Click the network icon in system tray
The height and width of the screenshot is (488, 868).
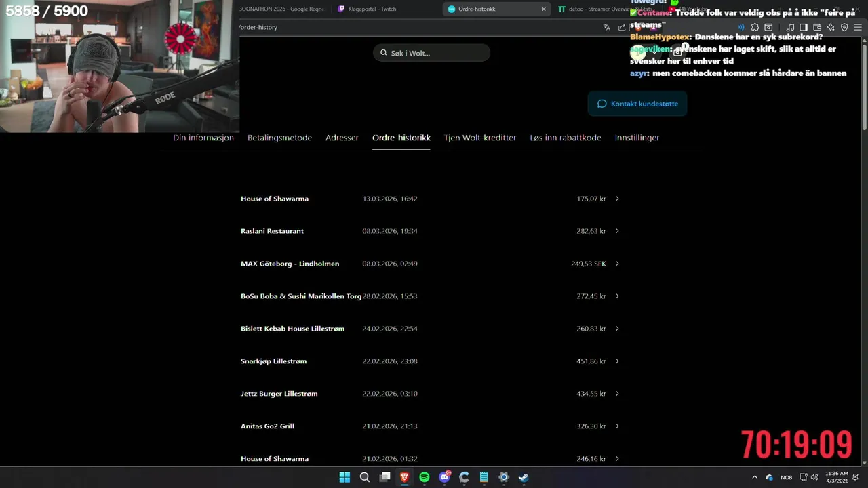click(x=803, y=477)
